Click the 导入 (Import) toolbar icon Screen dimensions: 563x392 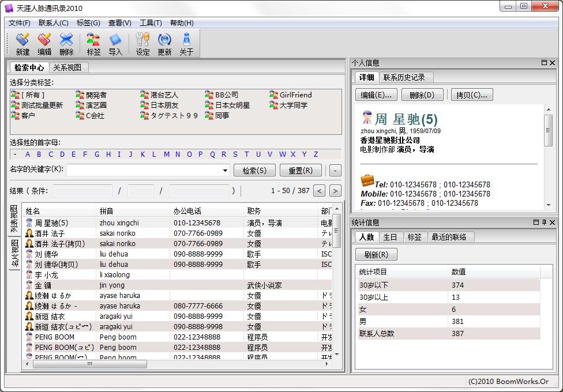[x=115, y=44]
